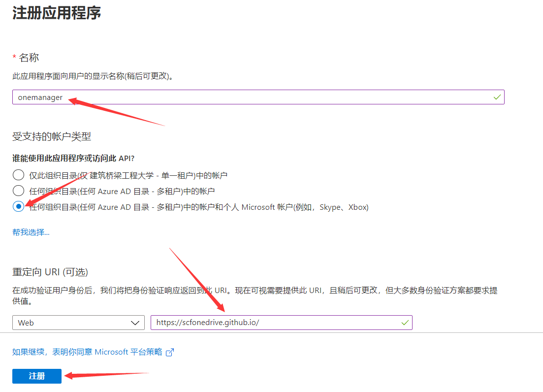Click the 谁能使用此应用程序或访问此 API? question text
Image resolution: width=543 pixels, height=392 pixels.
click(x=73, y=158)
